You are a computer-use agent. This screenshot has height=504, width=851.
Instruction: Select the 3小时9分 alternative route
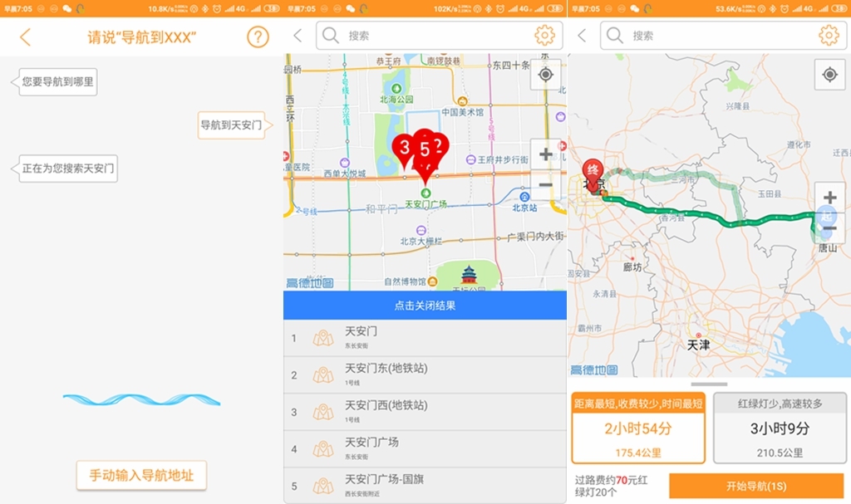point(779,428)
